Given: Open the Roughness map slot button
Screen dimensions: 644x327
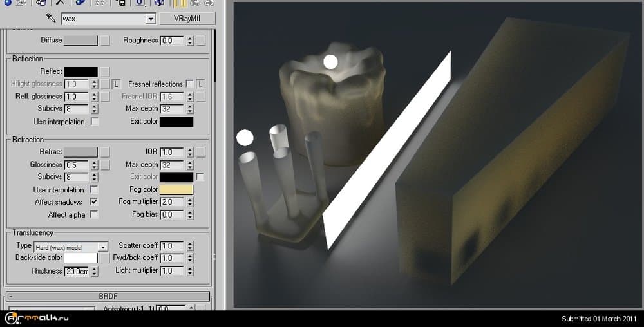Looking at the screenshot, I should point(200,40).
